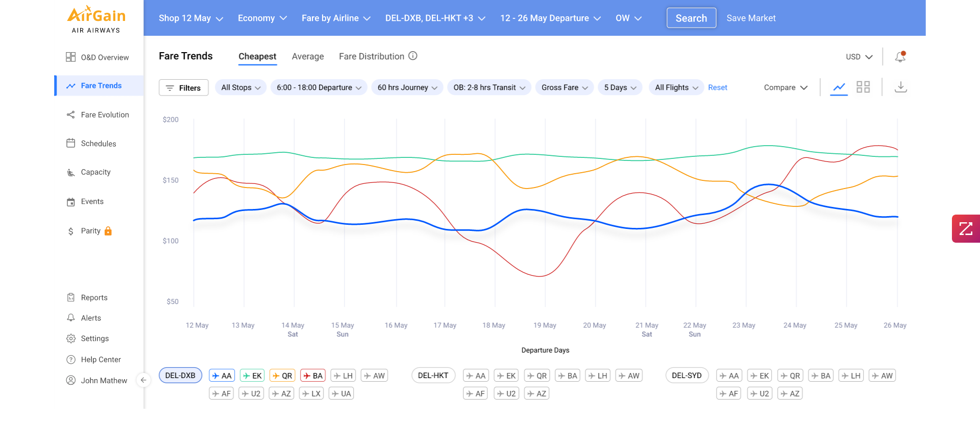Switch to the Average tab
This screenshot has height=444, width=980.
pyautogui.click(x=307, y=56)
